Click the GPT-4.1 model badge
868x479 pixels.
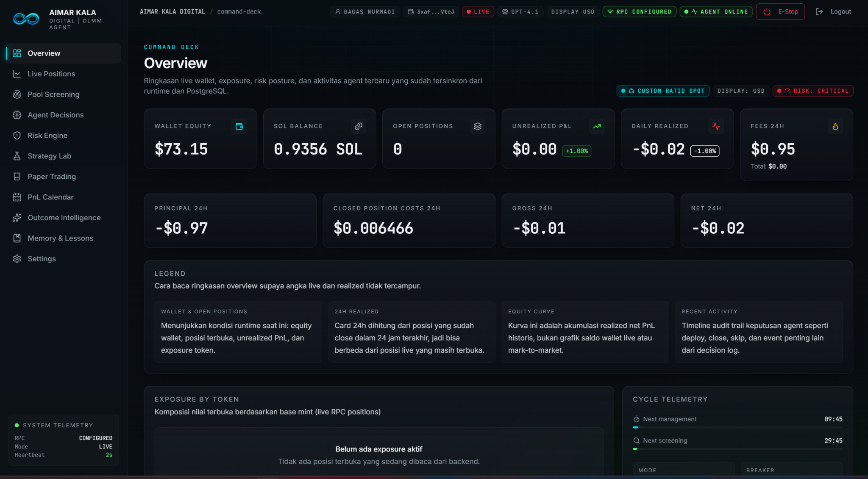[x=520, y=12]
